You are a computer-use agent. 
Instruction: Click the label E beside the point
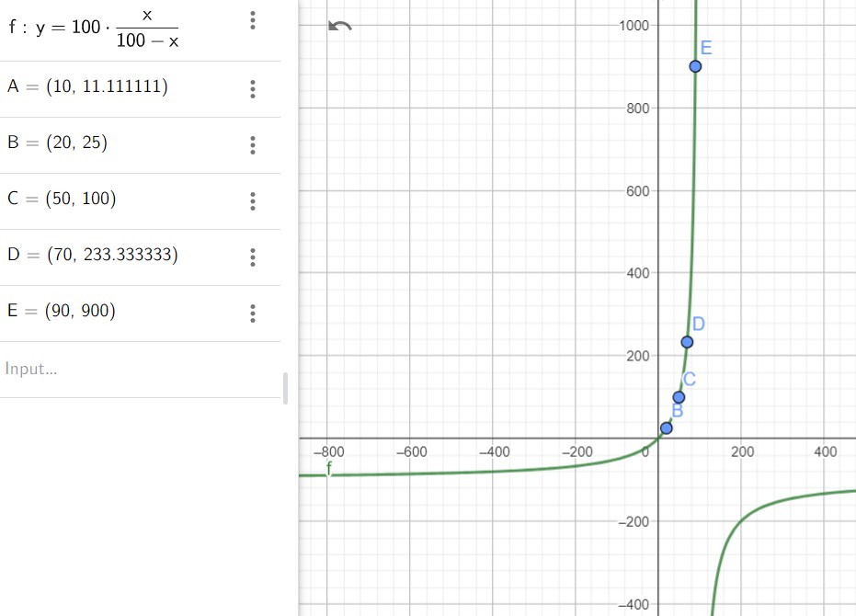[x=706, y=48]
